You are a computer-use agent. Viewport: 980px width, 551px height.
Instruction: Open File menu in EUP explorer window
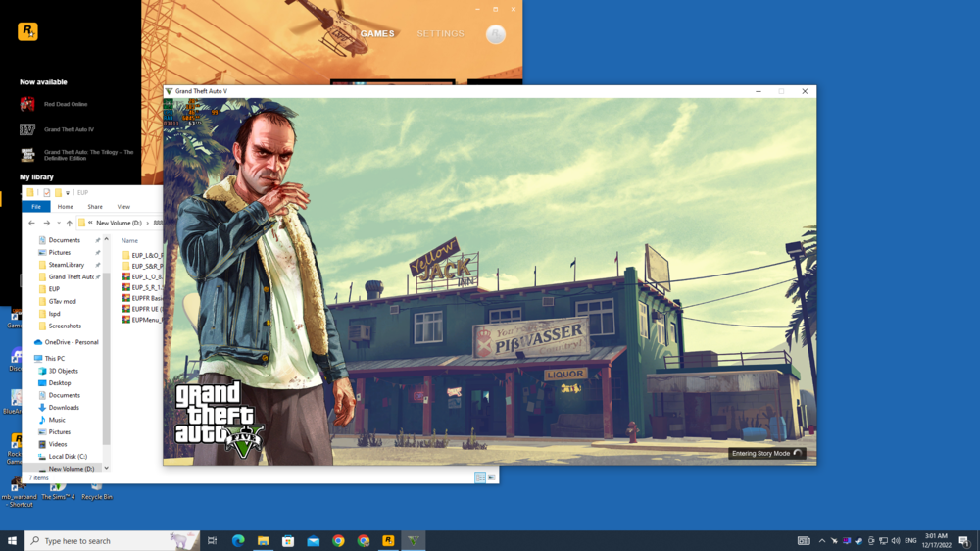pyautogui.click(x=36, y=207)
